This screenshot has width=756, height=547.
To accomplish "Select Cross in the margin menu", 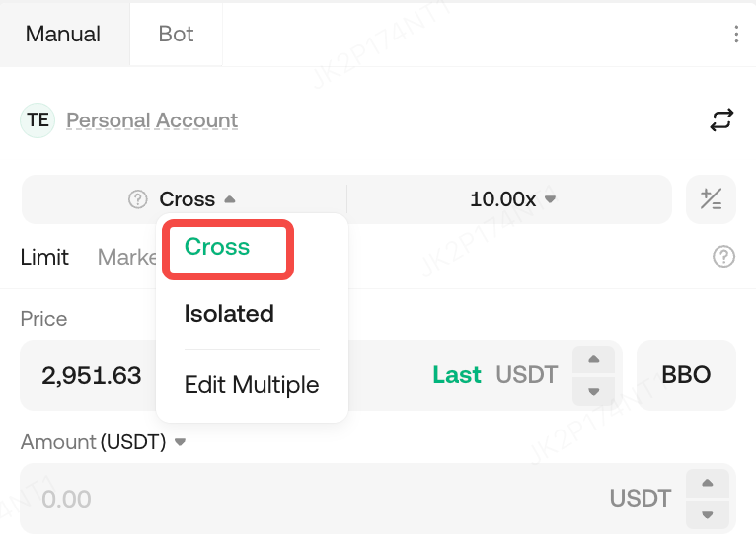I will click(217, 247).
